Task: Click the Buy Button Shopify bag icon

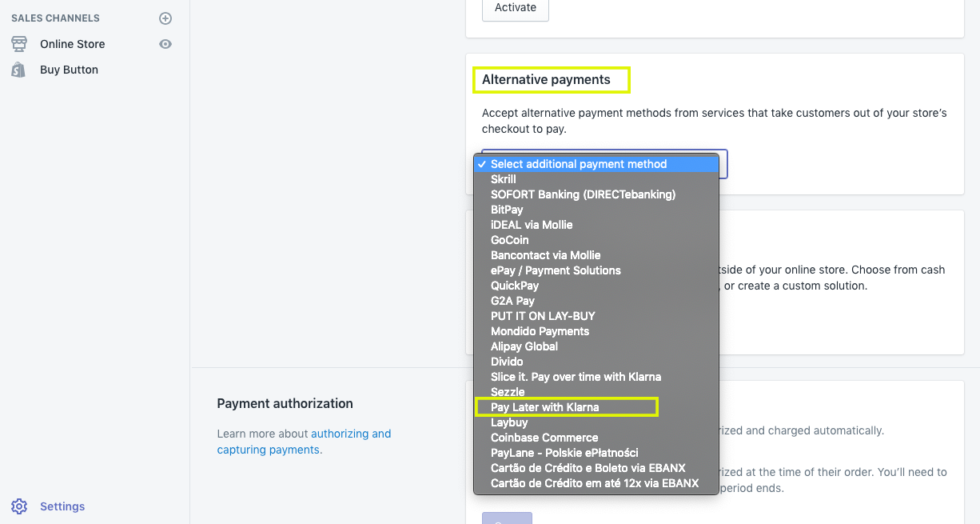Action: (x=18, y=70)
